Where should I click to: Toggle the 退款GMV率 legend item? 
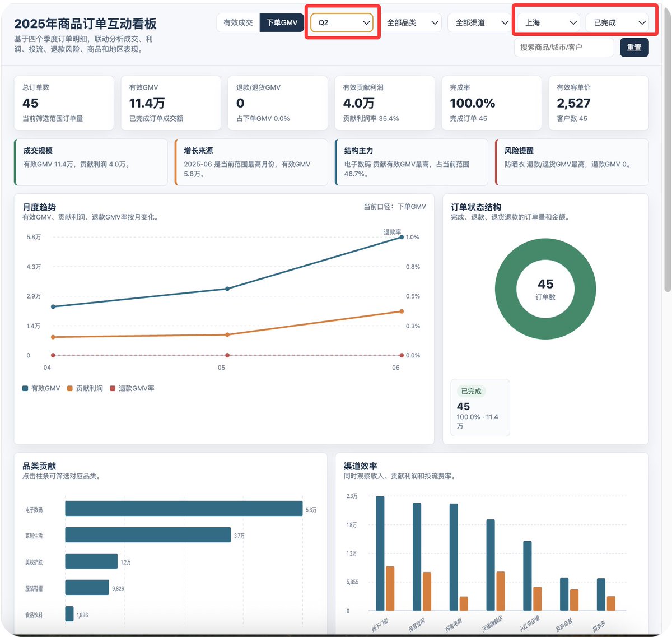tap(132, 388)
